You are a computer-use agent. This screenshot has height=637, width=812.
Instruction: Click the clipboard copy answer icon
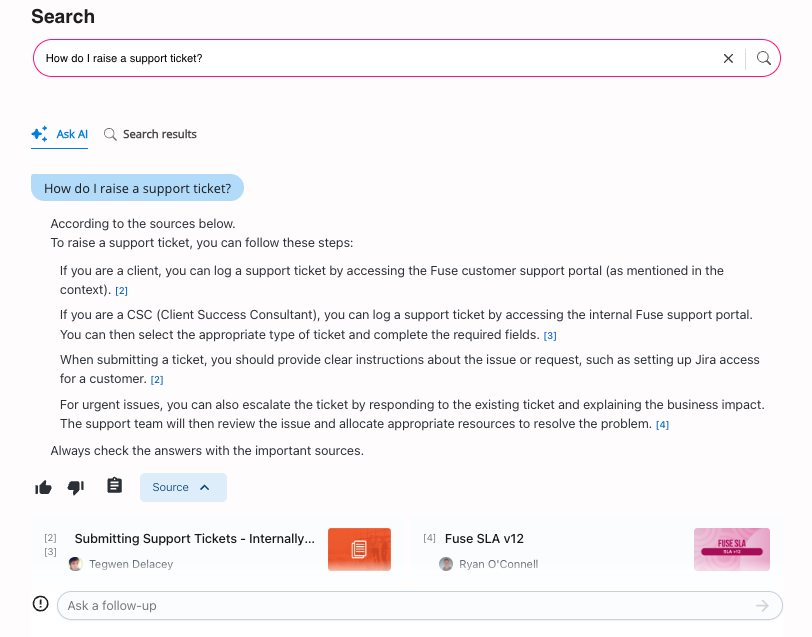[114, 486]
